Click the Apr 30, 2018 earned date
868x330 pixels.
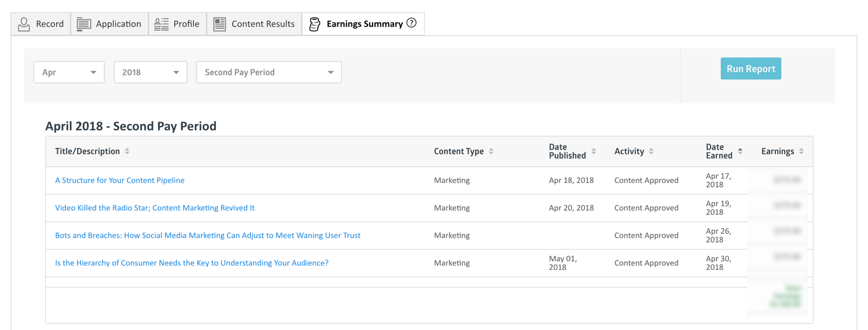pyautogui.click(x=719, y=263)
